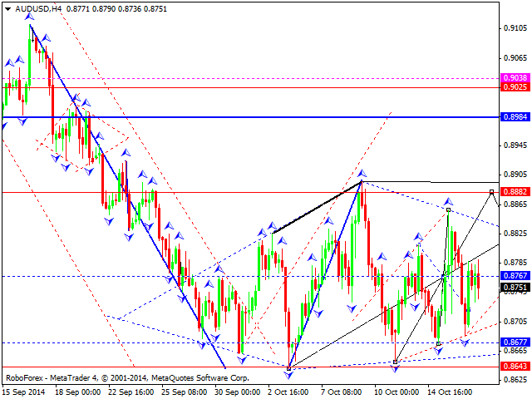Click the 0.8905 price scale value
This screenshot has width=532, height=399.
515,175
